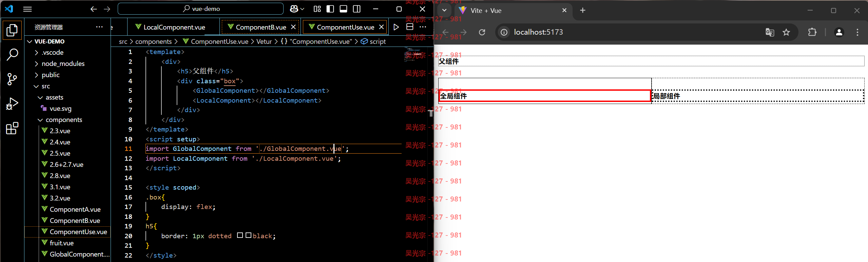Run the current file with play icon

point(396,27)
